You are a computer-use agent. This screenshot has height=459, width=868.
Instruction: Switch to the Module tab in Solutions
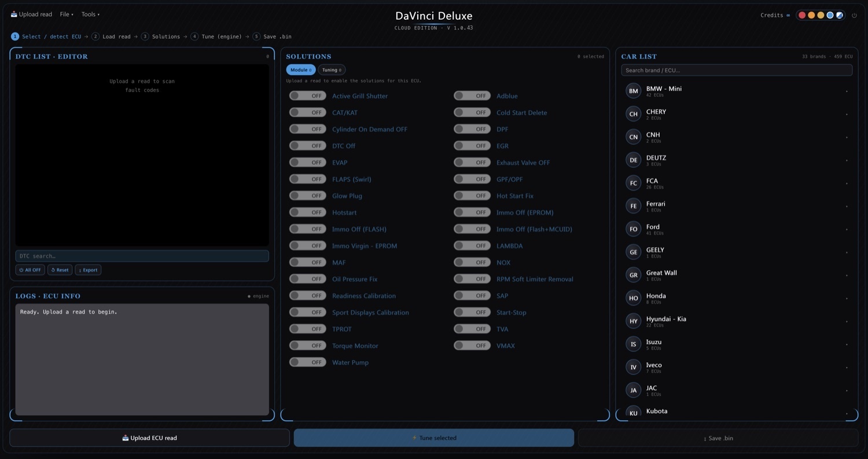[301, 70]
